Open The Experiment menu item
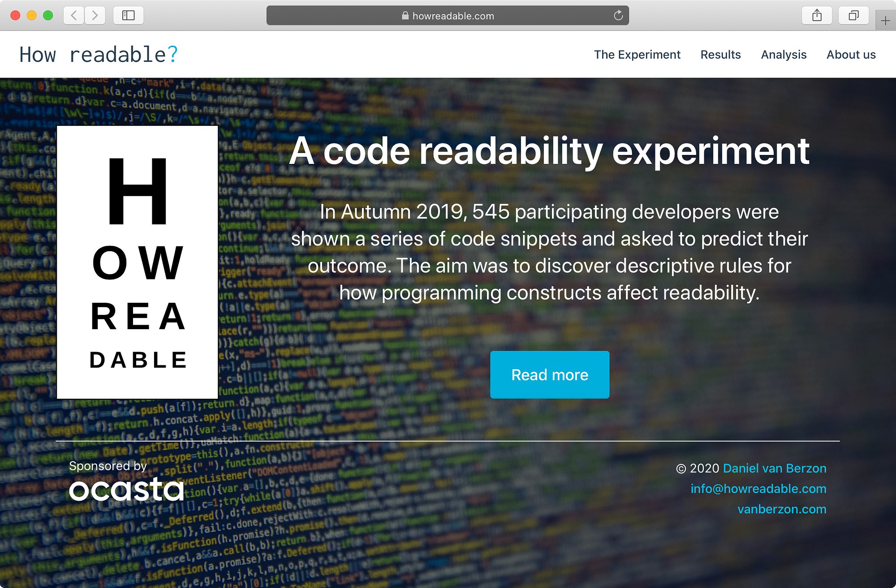896x588 pixels. point(637,55)
